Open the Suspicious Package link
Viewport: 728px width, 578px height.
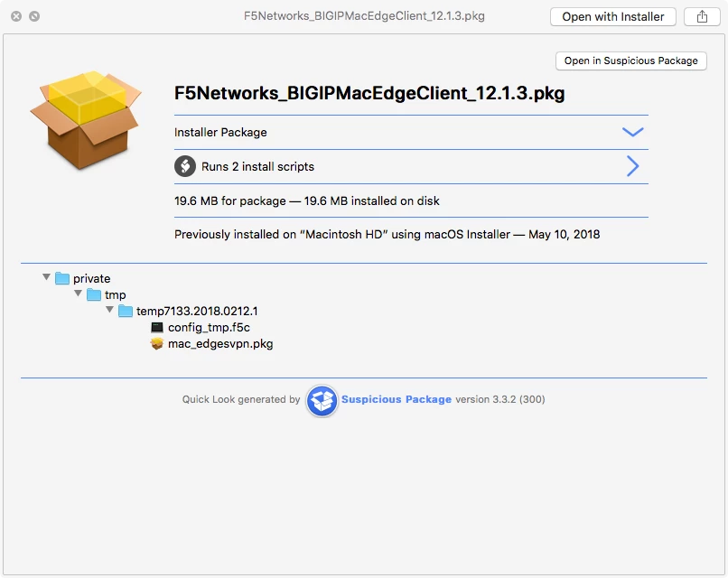(397, 399)
